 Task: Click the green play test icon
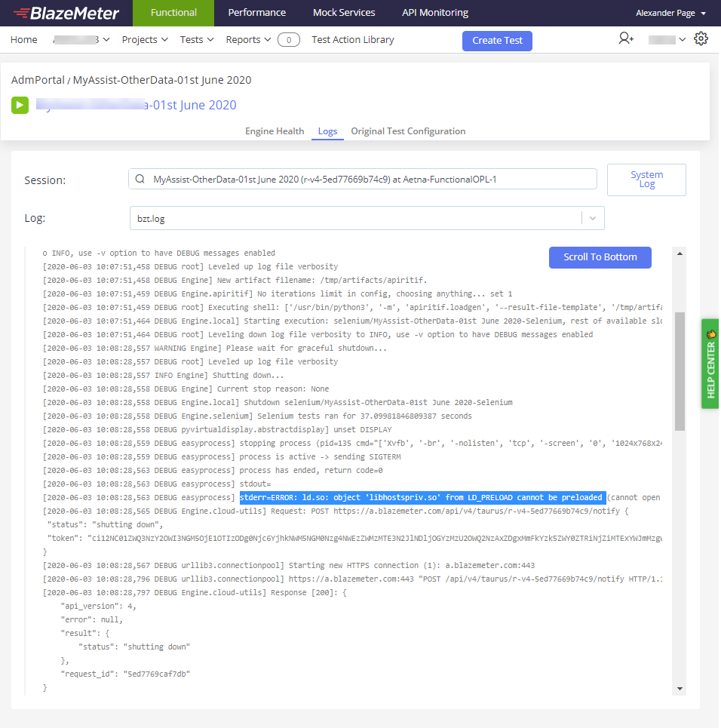point(20,105)
